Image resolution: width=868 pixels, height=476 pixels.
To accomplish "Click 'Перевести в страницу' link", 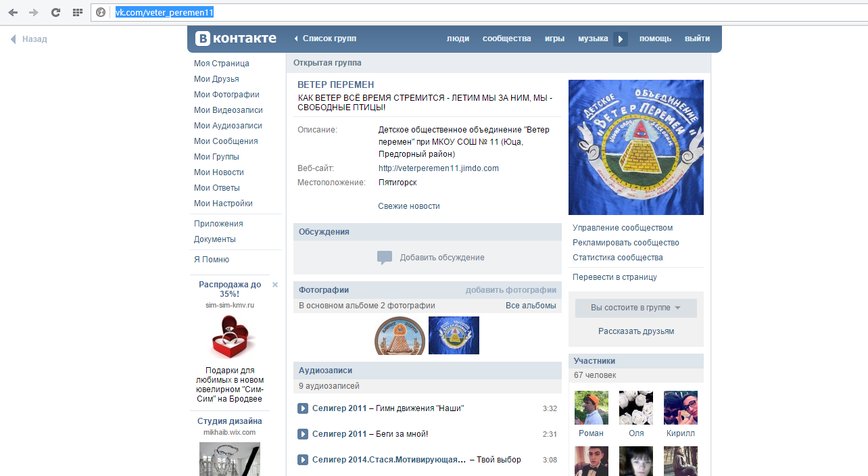I will point(614,277).
